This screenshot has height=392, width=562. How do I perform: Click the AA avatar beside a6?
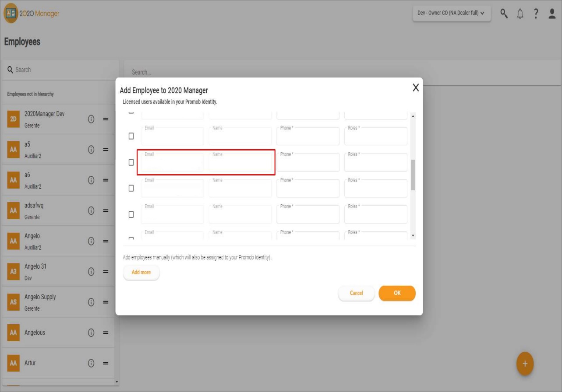click(13, 180)
